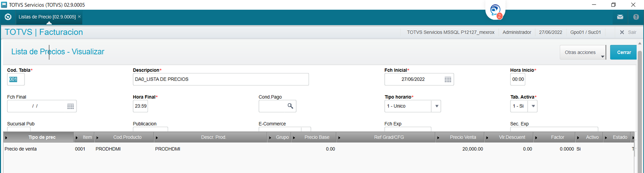
Task: Click Precio Venta value 20,000.00
Action: (472, 149)
